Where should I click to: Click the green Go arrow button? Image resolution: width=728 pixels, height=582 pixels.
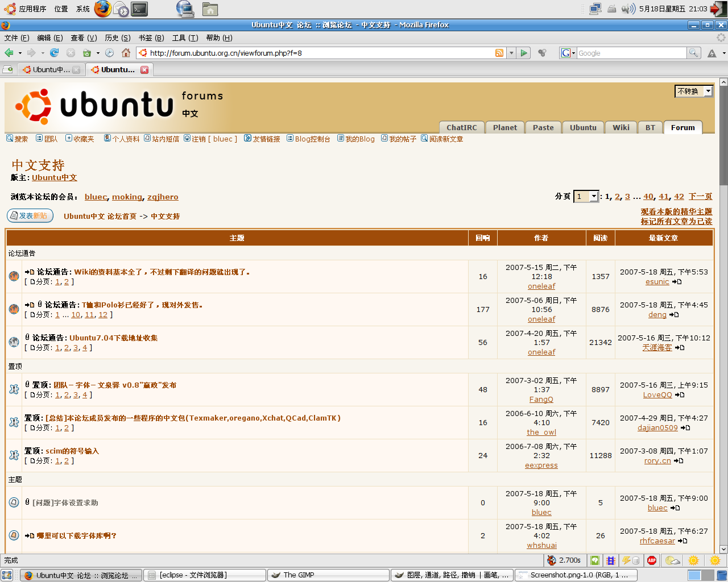[524, 53]
